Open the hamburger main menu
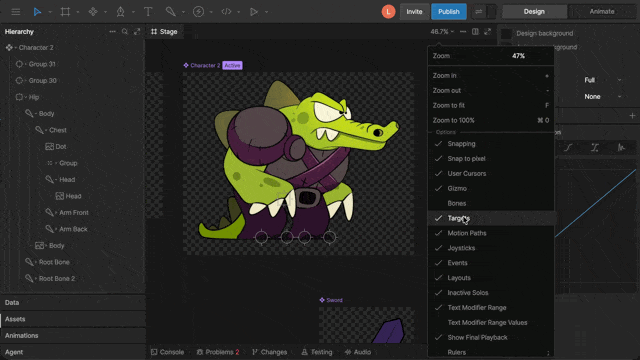Image resolution: width=640 pixels, height=360 pixels. pos(16,11)
